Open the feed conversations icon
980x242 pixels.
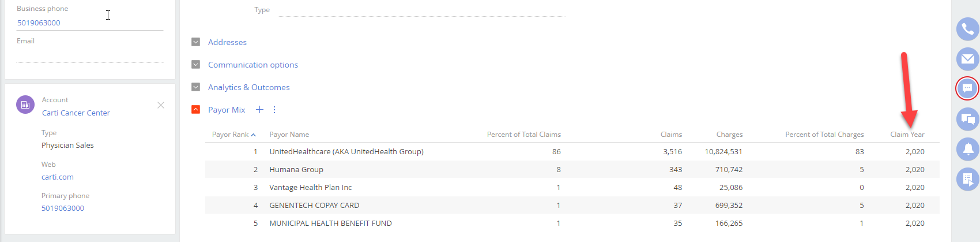coord(967,119)
